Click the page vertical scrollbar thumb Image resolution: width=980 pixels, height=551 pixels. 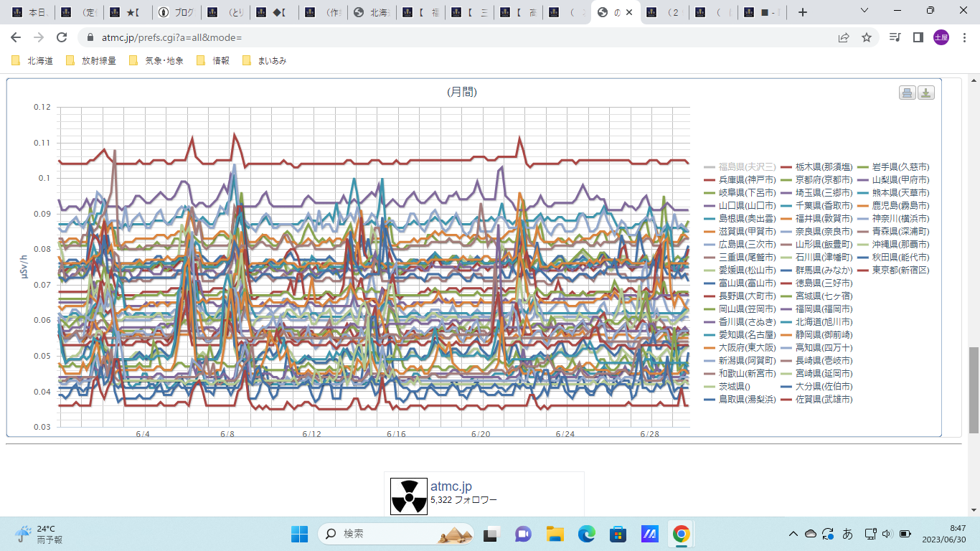pyautogui.click(x=974, y=390)
